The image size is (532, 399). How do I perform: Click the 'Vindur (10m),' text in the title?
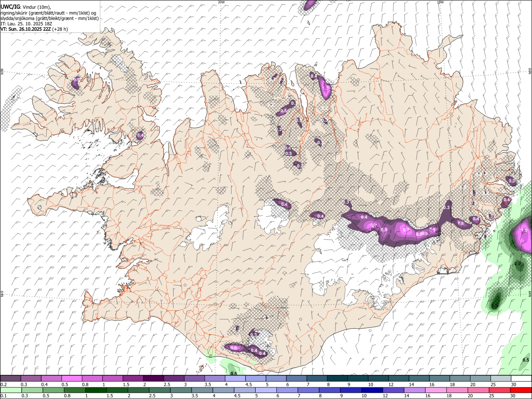point(36,7)
